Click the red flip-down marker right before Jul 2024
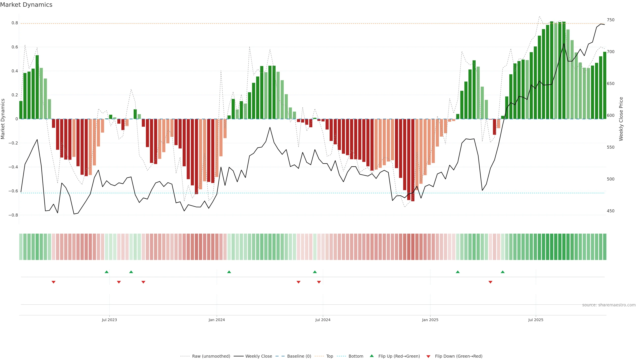The image size is (644, 362). pyautogui.click(x=319, y=282)
